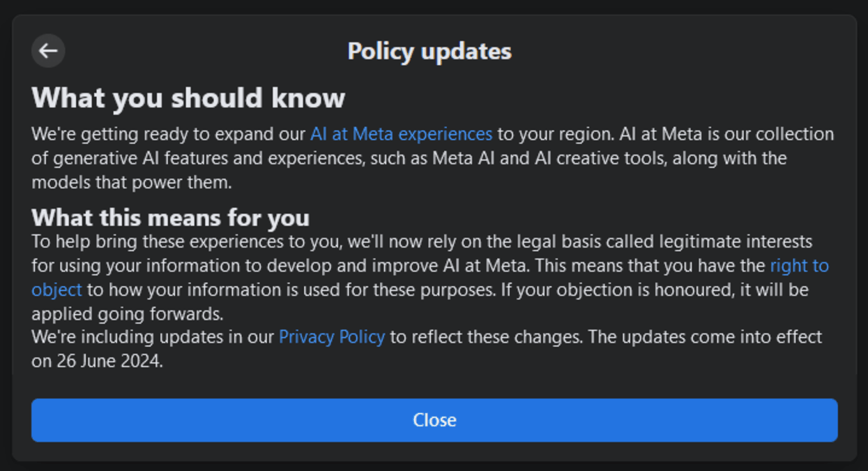Screen dimensions: 868x471
Task: Open the Privacy Policy link
Action: pos(332,337)
